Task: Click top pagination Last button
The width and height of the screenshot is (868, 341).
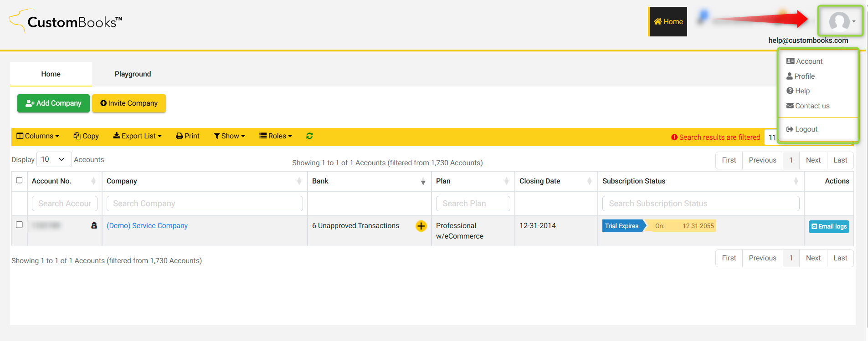Action: [840, 160]
